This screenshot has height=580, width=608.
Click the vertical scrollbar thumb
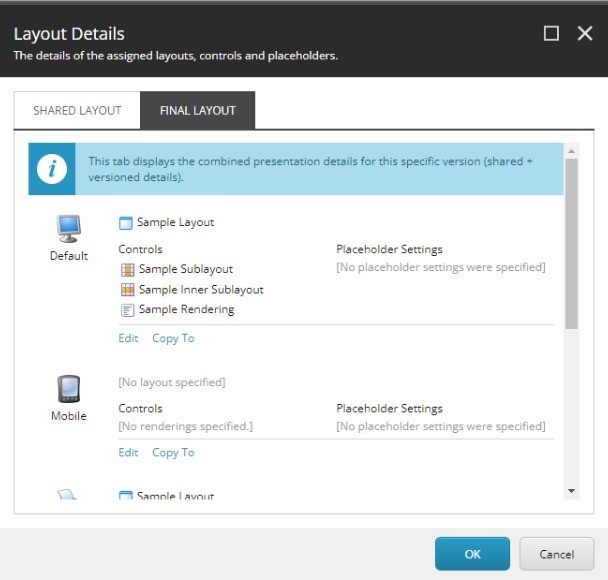(x=572, y=244)
